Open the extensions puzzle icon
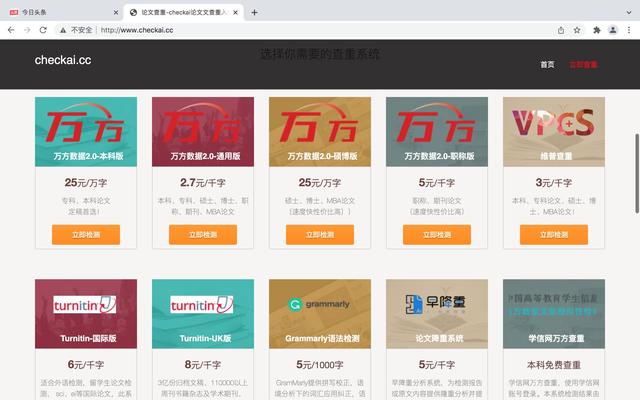The height and width of the screenshot is (400, 640). coord(597,30)
